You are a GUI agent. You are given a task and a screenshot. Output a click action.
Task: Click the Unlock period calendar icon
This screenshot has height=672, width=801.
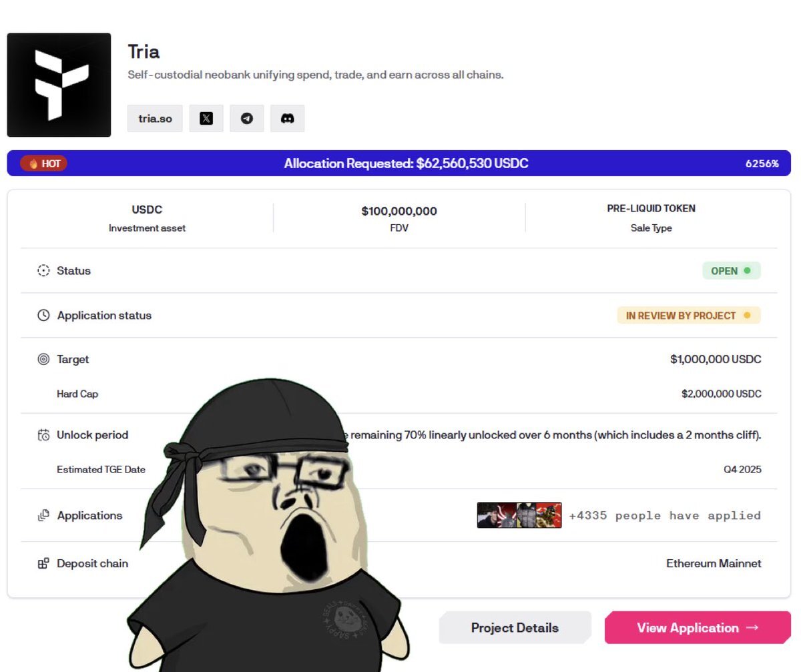[43, 435]
